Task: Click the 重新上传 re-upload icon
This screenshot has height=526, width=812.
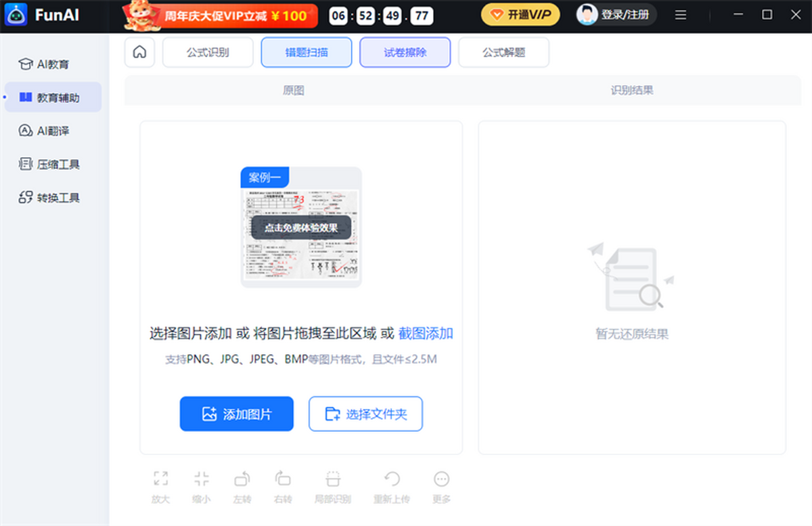Action: (x=392, y=479)
